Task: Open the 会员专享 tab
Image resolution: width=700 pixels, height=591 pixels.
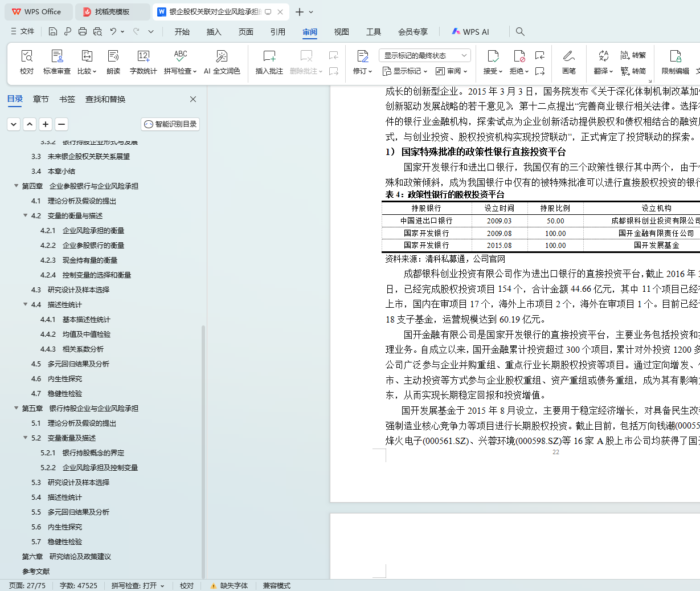Action: click(413, 32)
